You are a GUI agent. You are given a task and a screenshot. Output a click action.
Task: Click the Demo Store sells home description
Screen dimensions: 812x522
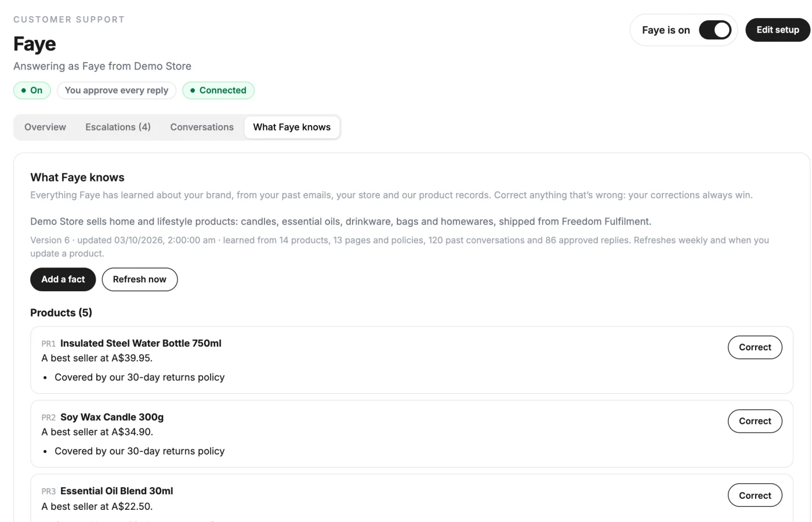tap(340, 222)
